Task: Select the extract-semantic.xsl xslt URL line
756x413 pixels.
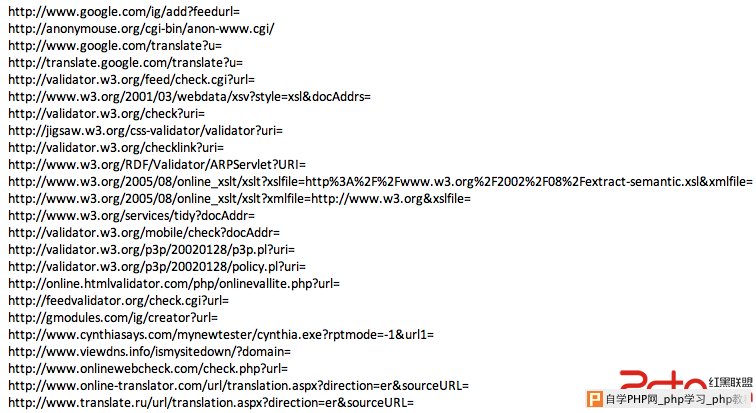Action: click(x=380, y=182)
